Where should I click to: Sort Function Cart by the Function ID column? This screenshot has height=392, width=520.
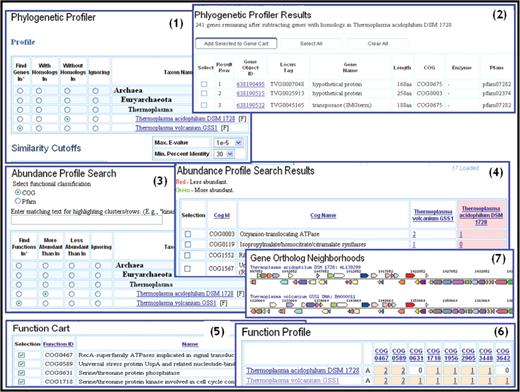click(58, 344)
